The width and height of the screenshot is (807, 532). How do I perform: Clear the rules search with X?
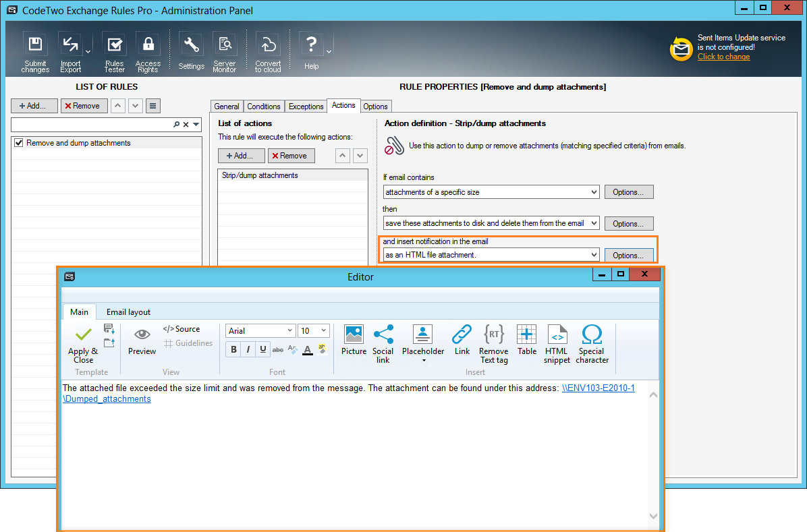point(186,125)
